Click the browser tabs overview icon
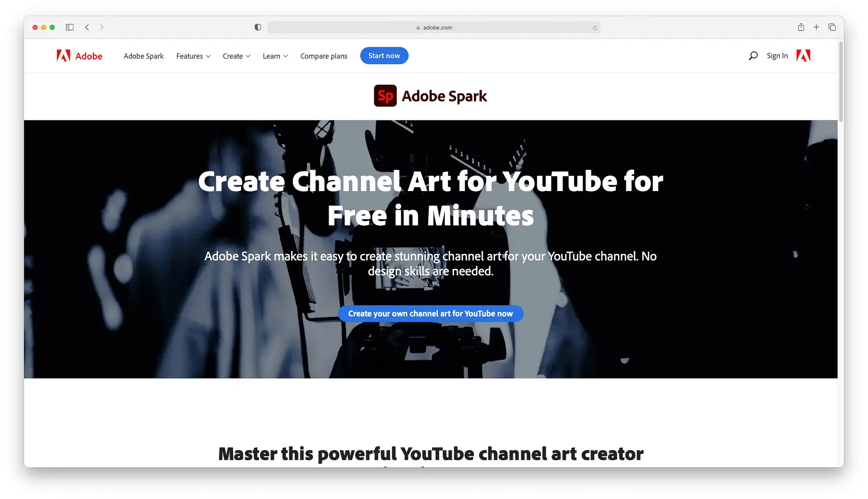This screenshot has height=499, width=868. [832, 27]
